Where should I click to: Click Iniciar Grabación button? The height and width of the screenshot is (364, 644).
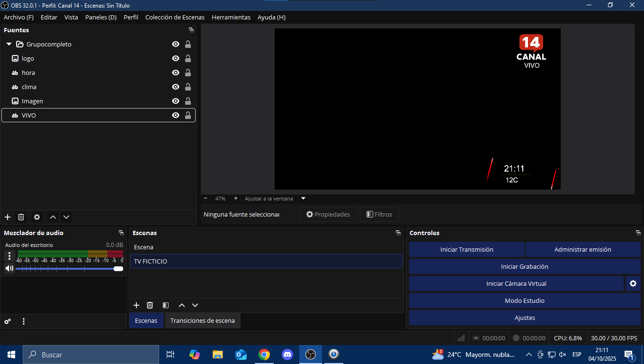(x=524, y=266)
